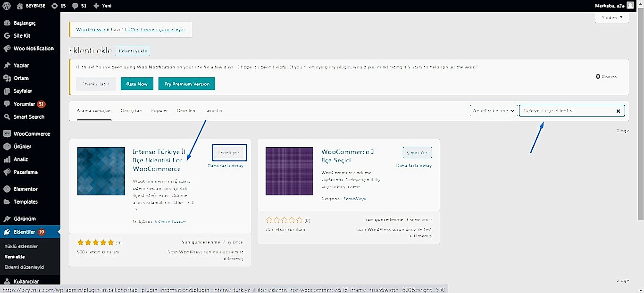Select Arama sonuçları tab
The image size is (644, 293).
point(94,110)
